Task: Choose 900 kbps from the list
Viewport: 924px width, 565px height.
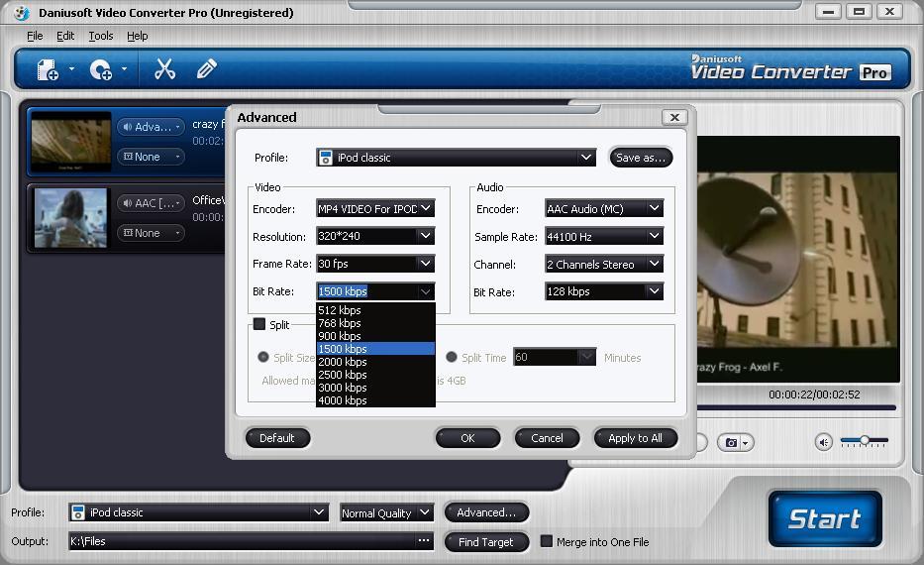Action: click(375, 336)
